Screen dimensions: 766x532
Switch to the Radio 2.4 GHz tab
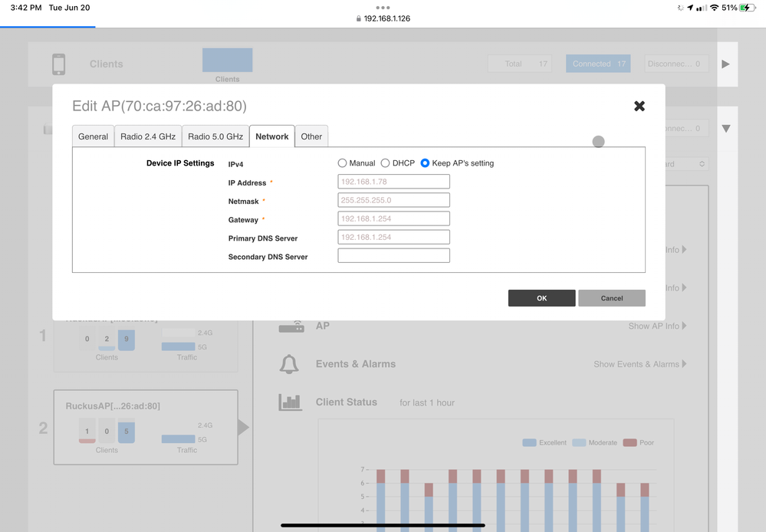tap(148, 136)
